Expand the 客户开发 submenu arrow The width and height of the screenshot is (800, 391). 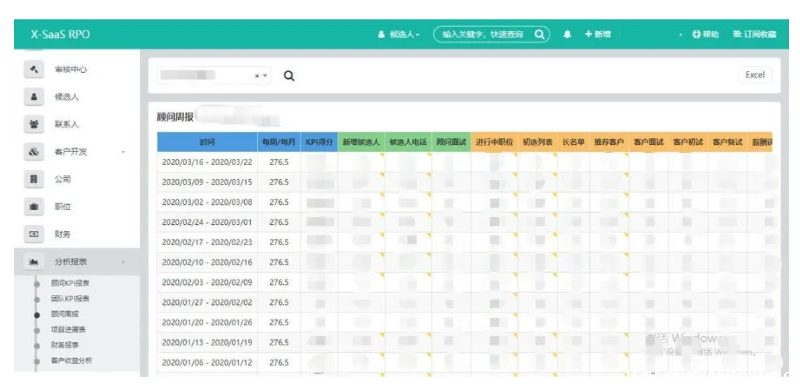(x=123, y=152)
